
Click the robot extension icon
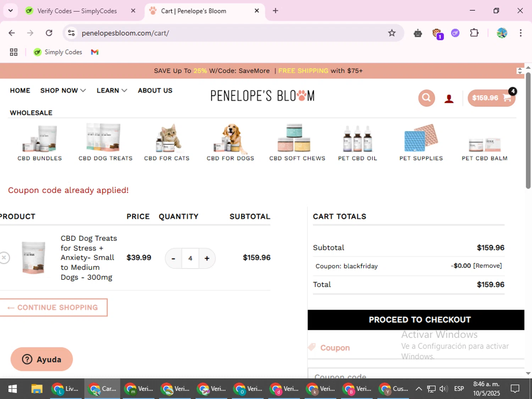pyautogui.click(x=418, y=33)
